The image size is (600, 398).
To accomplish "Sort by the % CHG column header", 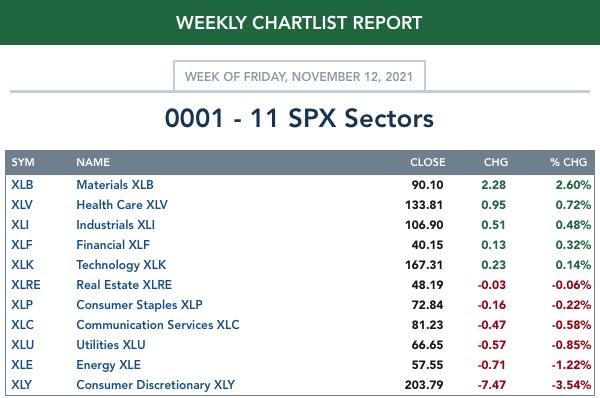I will pyautogui.click(x=568, y=162).
